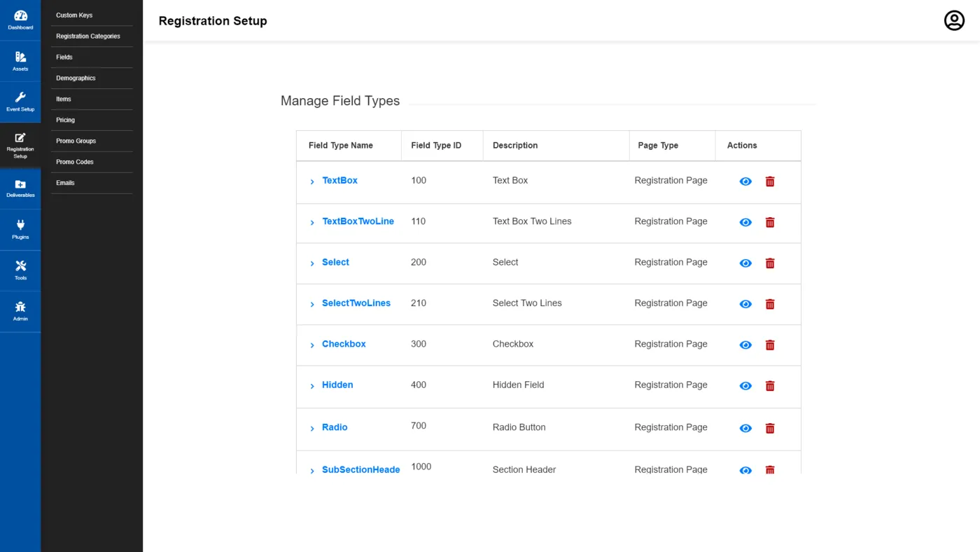Open the TextBox field type link
The width and height of the screenshot is (980, 552).
pos(339,180)
